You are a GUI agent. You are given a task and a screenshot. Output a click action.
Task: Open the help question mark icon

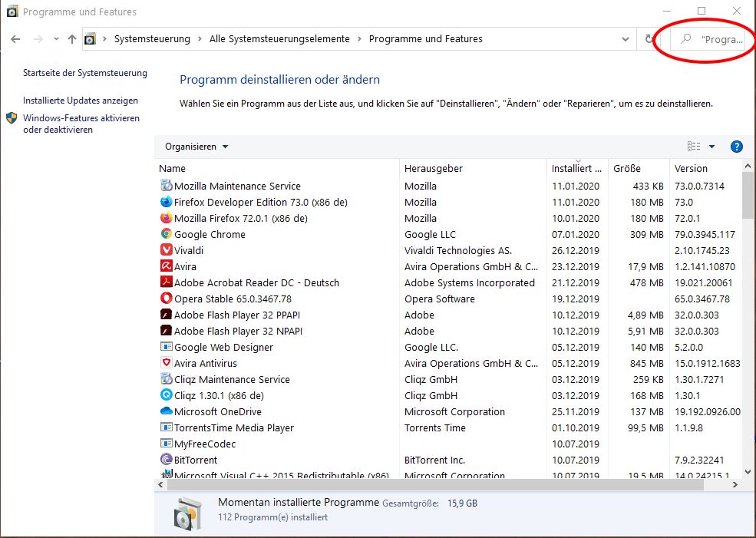tap(736, 147)
